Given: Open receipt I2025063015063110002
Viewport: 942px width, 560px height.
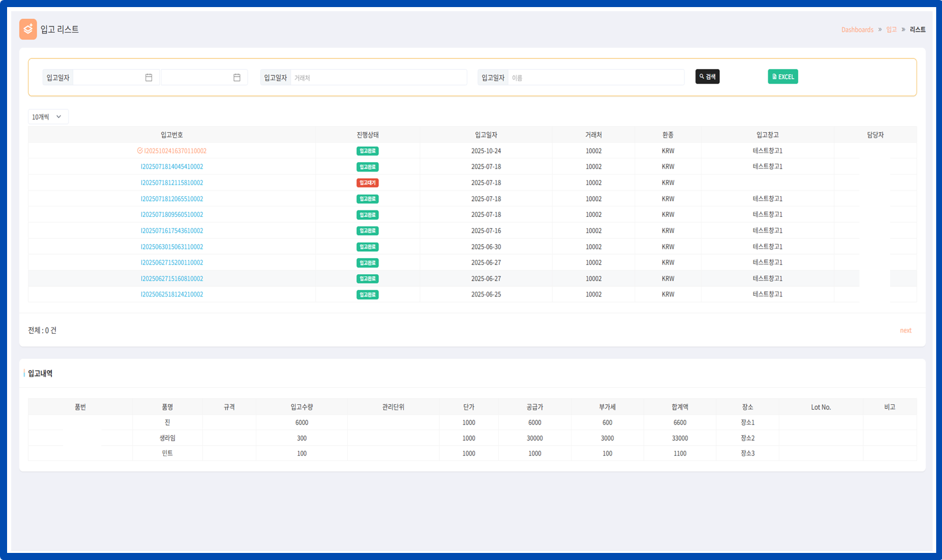Looking at the screenshot, I should 172,247.
